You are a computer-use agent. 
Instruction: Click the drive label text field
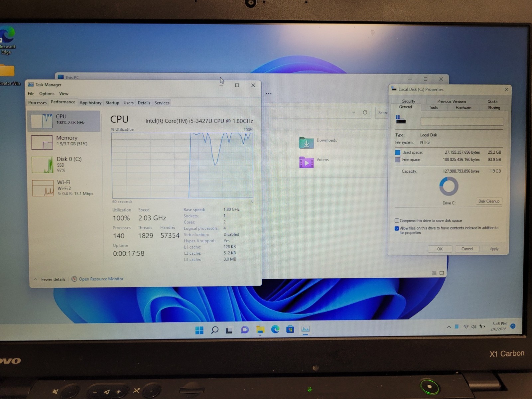click(x=462, y=121)
